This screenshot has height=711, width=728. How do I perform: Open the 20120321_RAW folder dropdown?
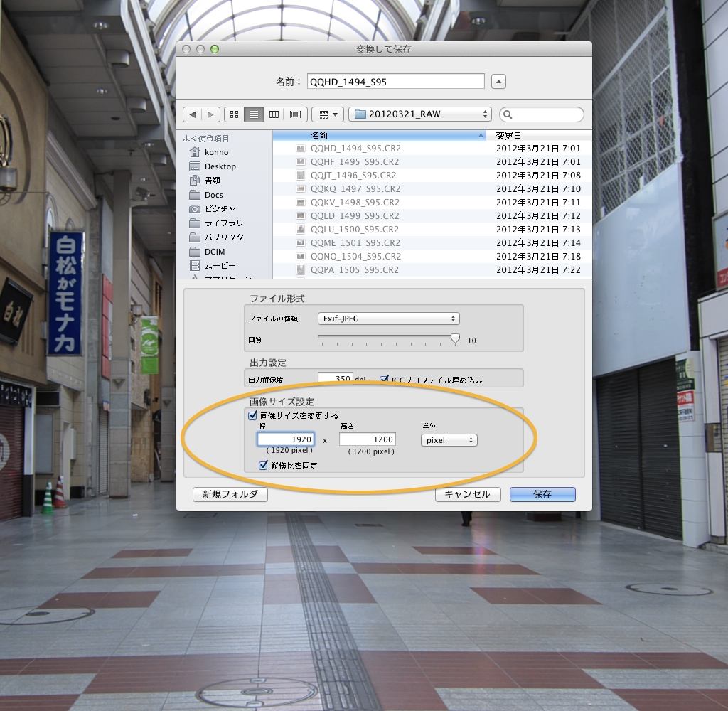[420, 114]
